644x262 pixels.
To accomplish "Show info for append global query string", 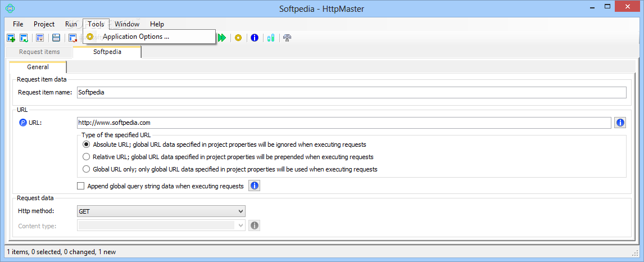I will click(254, 186).
